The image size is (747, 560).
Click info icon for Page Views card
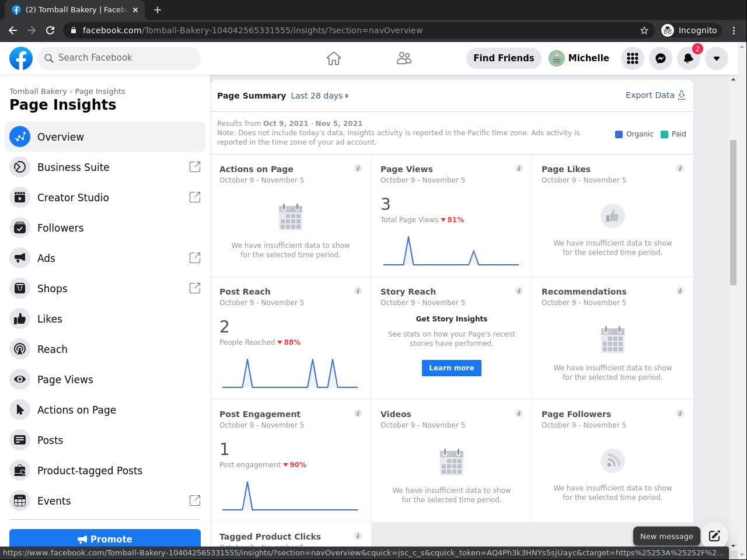[x=519, y=169]
